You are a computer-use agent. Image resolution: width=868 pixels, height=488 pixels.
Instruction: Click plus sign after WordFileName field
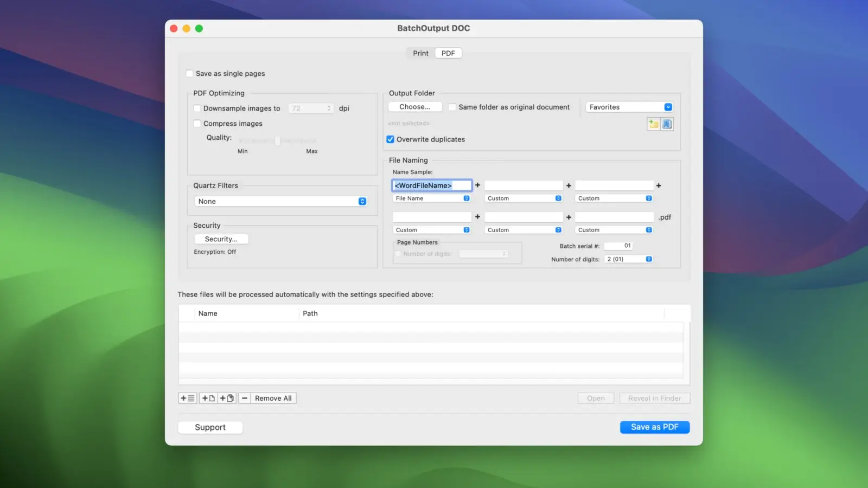pos(477,185)
